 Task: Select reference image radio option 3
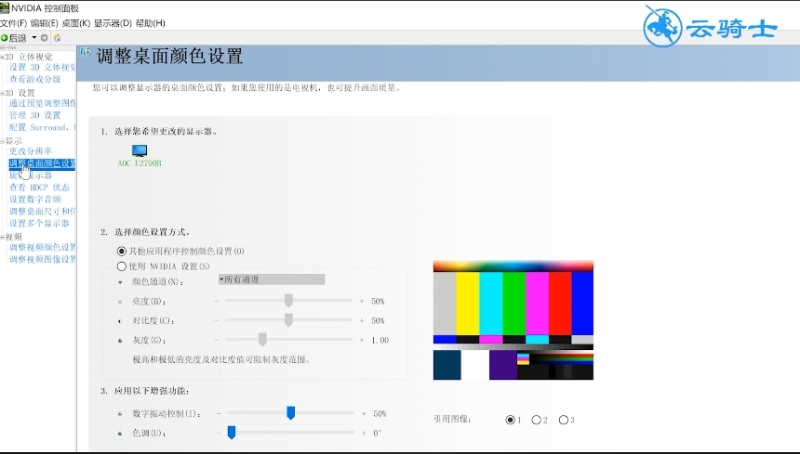click(563, 420)
